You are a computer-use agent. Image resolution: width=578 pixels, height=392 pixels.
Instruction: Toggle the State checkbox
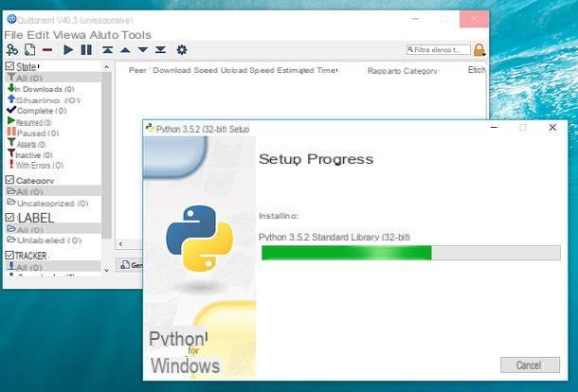[9, 66]
